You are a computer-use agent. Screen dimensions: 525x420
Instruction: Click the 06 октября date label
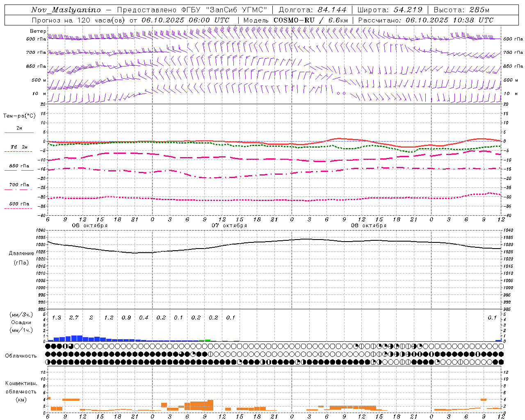[x=90, y=226]
